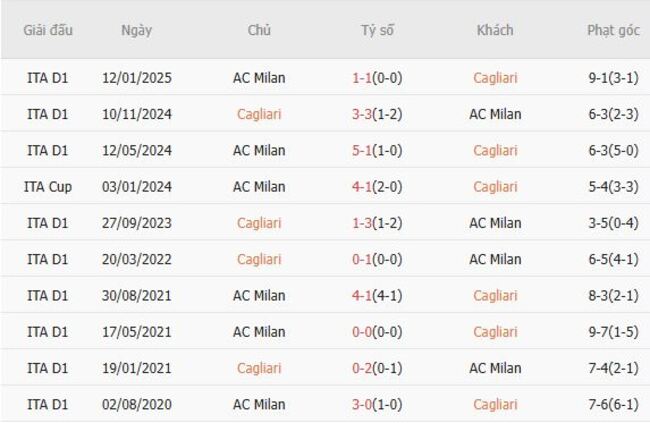The height and width of the screenshot is (423, 650).
Task: Click AC Milan in the 30/08/2021 row
Action: [x=259, y=295]
